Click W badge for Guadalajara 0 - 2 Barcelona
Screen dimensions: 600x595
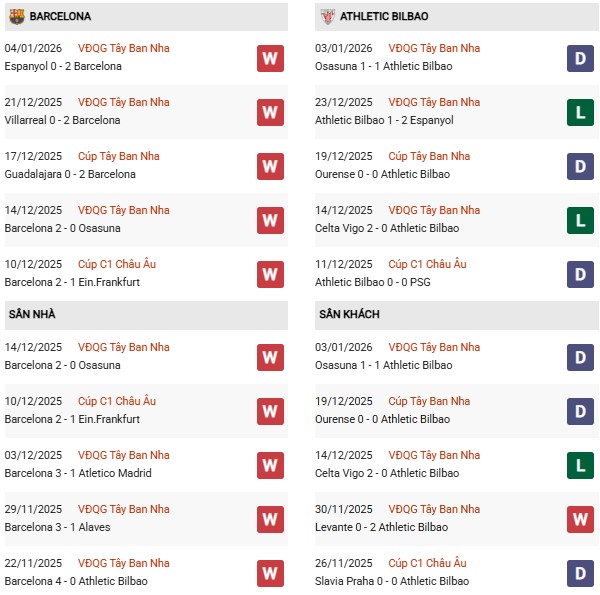tap(270, 166)
